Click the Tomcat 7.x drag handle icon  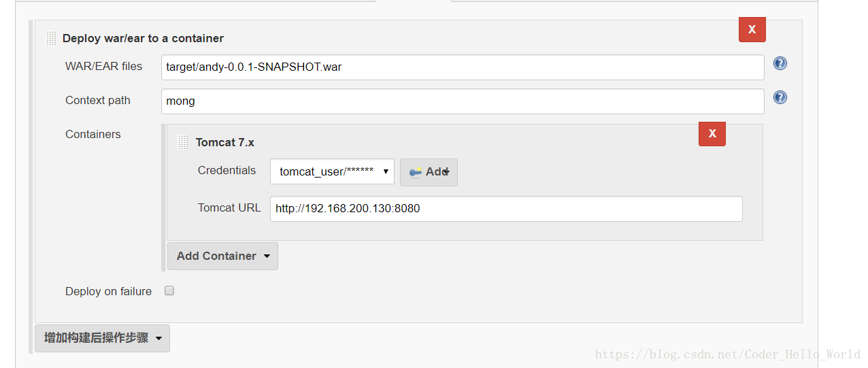pyautogui.click(x=183, y=142)
